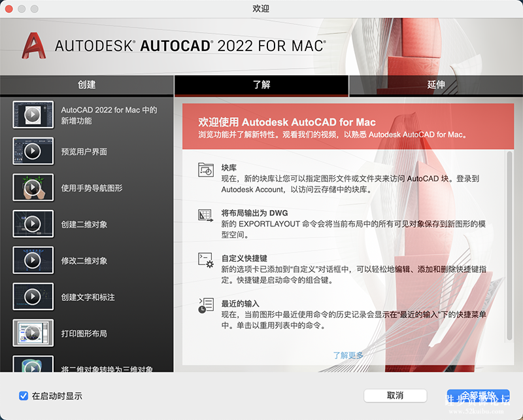
Task: Open the 了解更多 link
Action: coord(348,355)
